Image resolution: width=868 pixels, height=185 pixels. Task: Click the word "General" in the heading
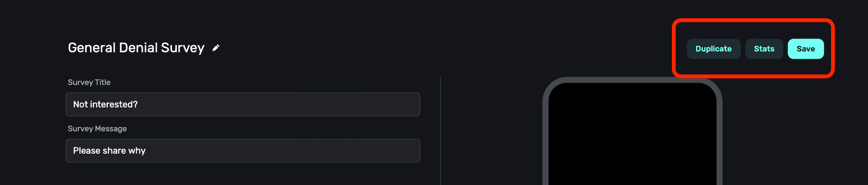point(92,48)
